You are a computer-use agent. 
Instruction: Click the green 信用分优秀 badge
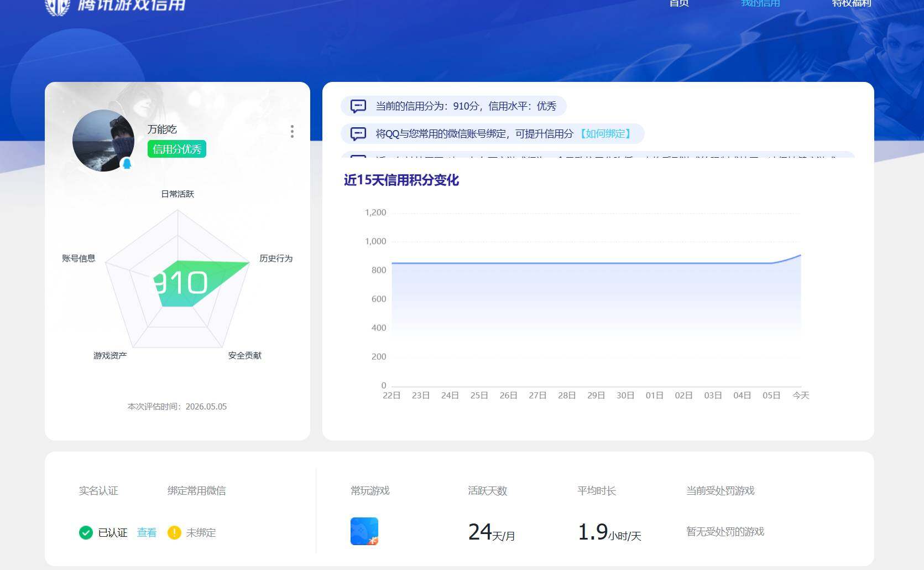(x=176, y=149)
